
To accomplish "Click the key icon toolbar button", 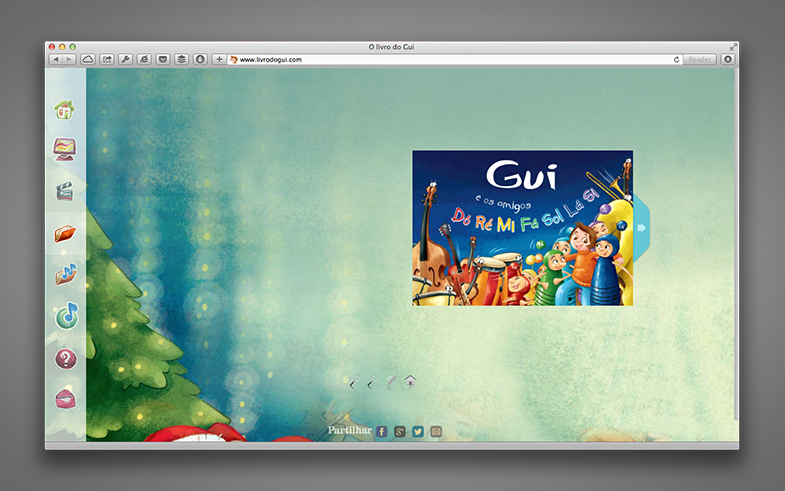I will click(x=125, y=59).
